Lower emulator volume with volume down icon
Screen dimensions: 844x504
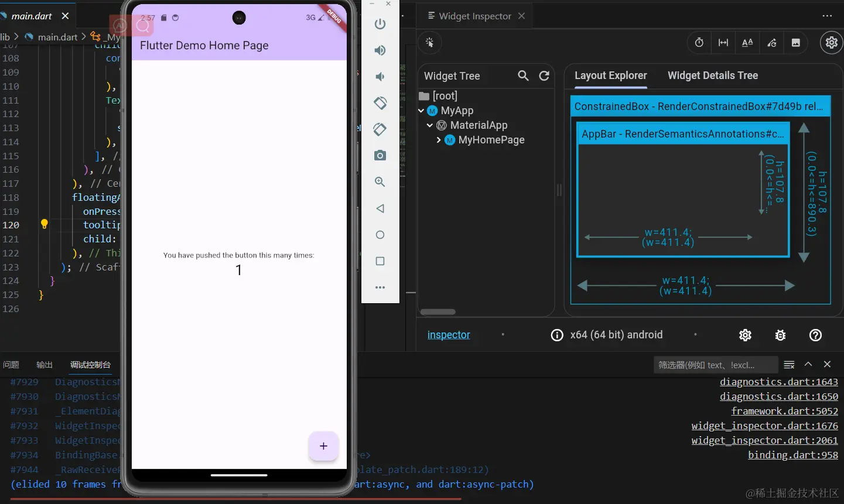tap(380, 77)
